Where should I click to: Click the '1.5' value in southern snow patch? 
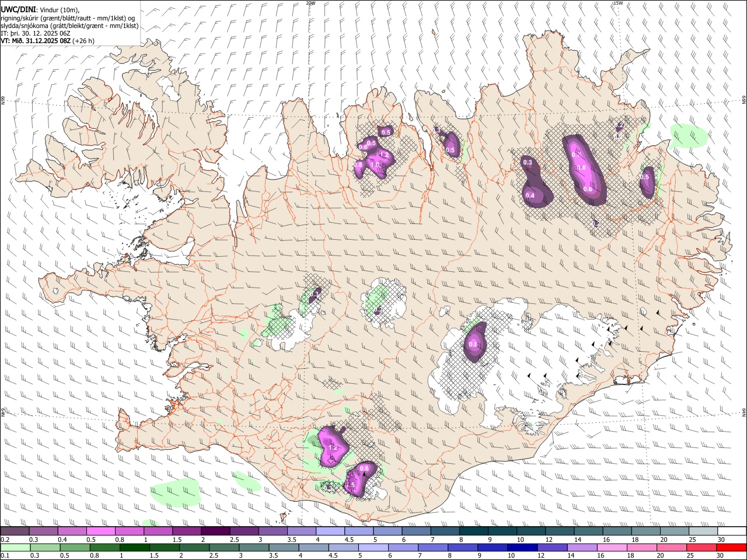pos(351,485)
